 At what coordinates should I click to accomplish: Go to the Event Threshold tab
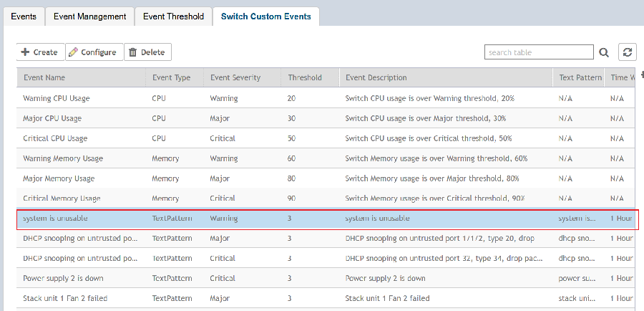(x=173, y=16)
